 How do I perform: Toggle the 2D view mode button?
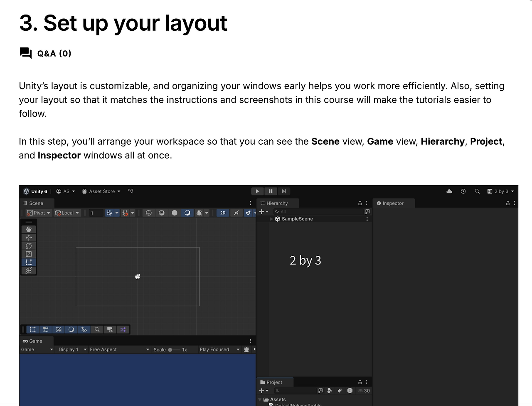coord(223,213)
